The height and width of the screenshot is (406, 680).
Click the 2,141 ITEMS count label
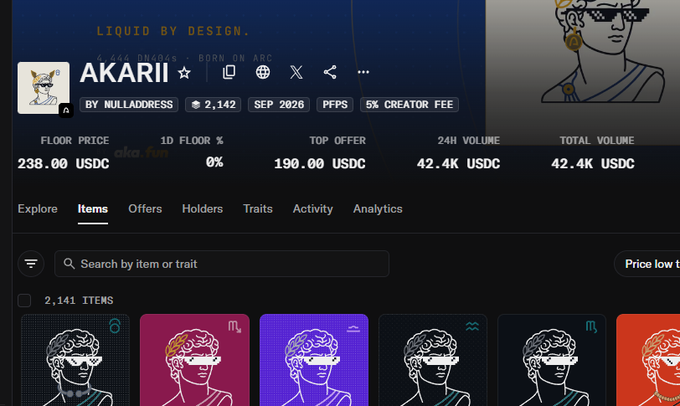(x=78, y=300)
